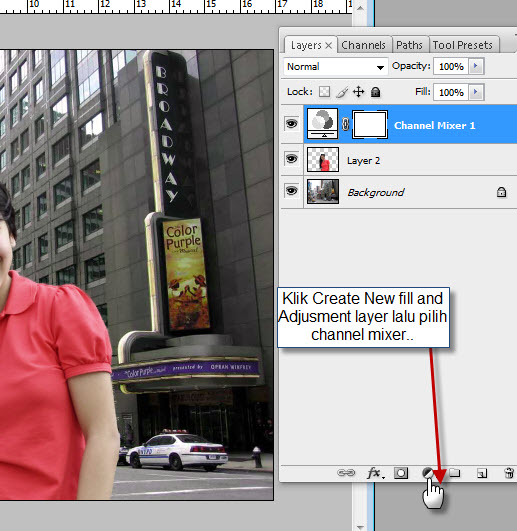Hide the Channel Mixer 1 layer
This screenshot has height=531, width=517.
tap(292, 124)
